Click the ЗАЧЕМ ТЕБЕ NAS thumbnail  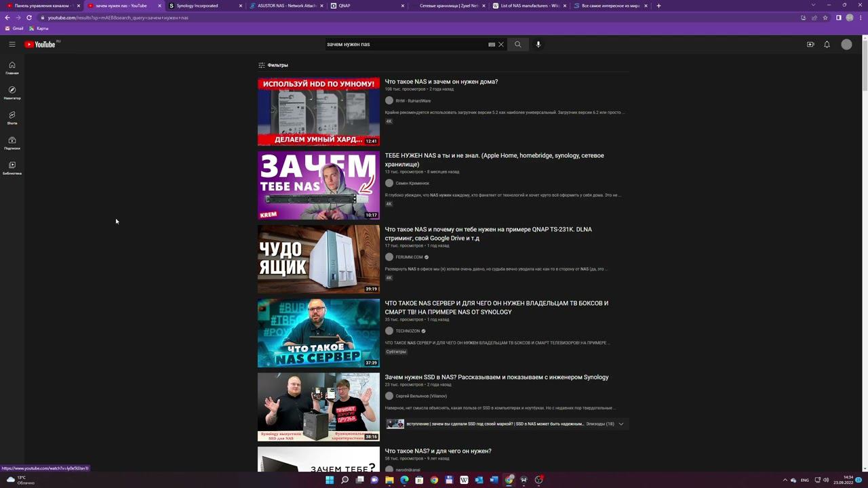(x=319, y=186)
